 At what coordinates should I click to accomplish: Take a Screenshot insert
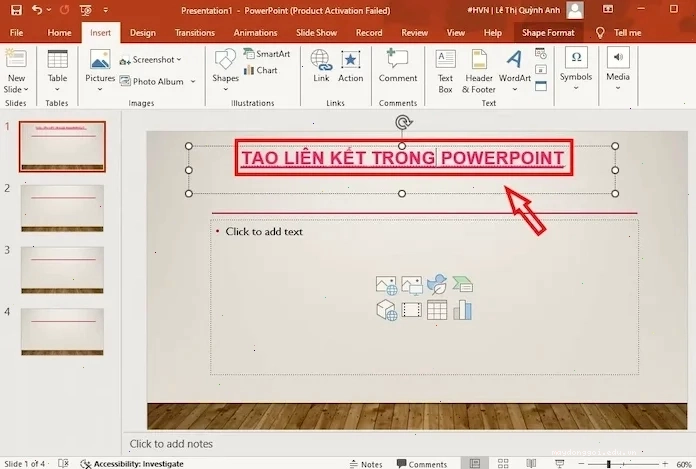pos(150,59)
